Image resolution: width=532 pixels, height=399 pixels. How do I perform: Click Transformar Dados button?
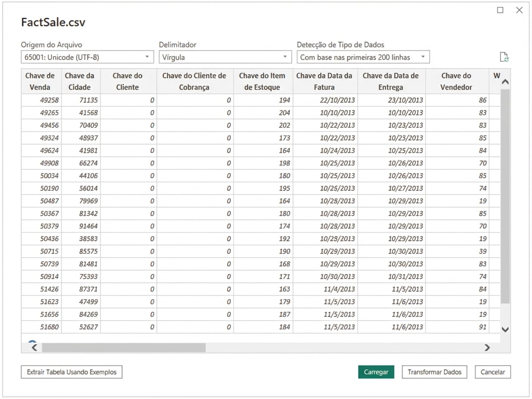(434, 372)
